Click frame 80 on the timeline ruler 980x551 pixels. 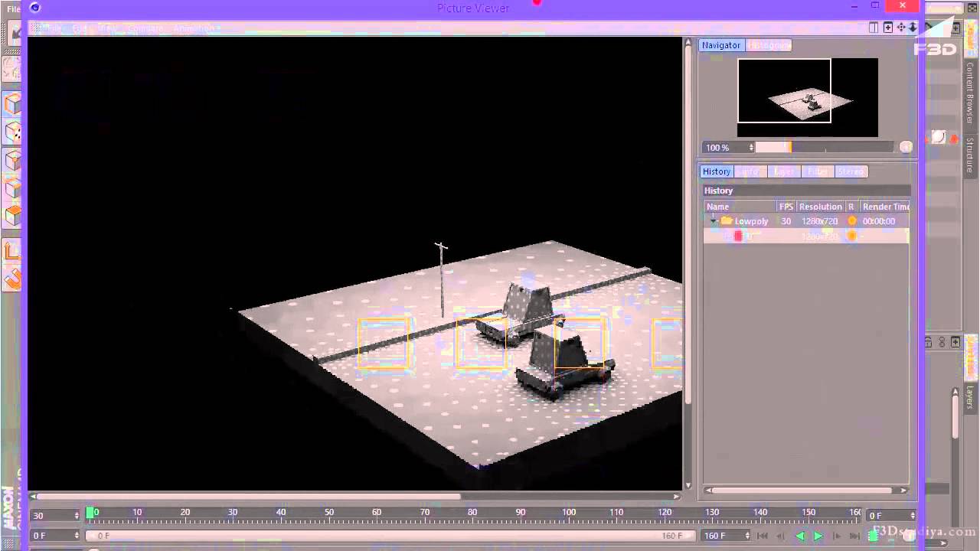click(x=472, y=513)
